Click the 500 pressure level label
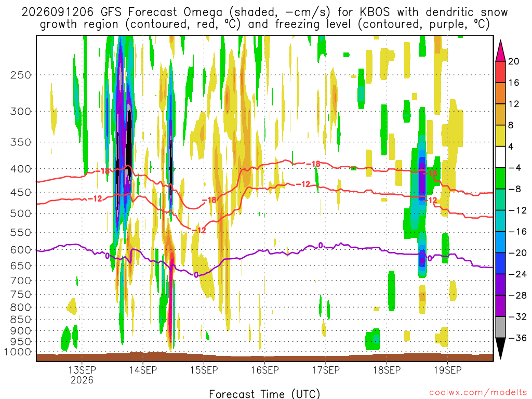This screenshot has width=532, height=399. [21, 214]
